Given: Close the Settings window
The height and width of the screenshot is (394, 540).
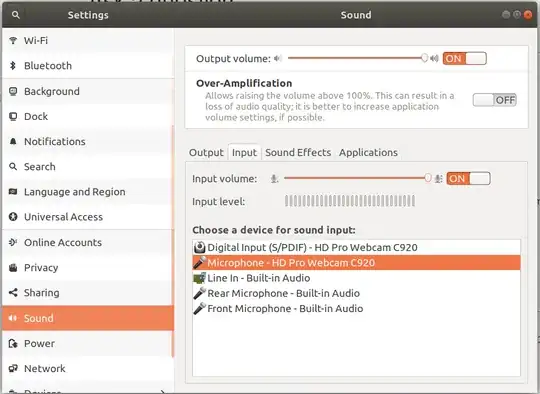Looking at the screenshot, I should 528,14.
